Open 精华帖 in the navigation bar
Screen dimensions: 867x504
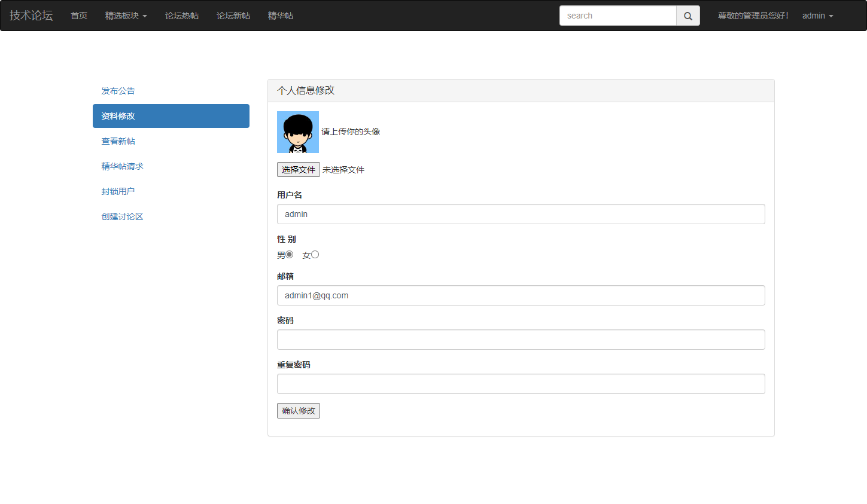[x=281, y=16]
